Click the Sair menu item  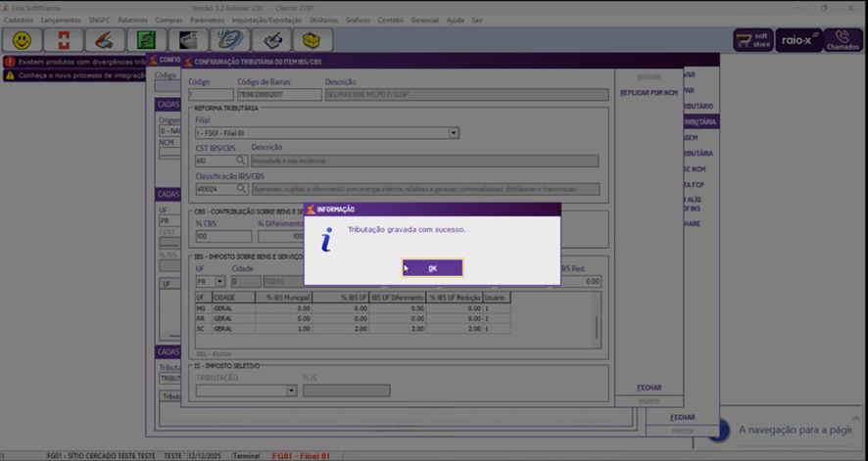(477, 20)
